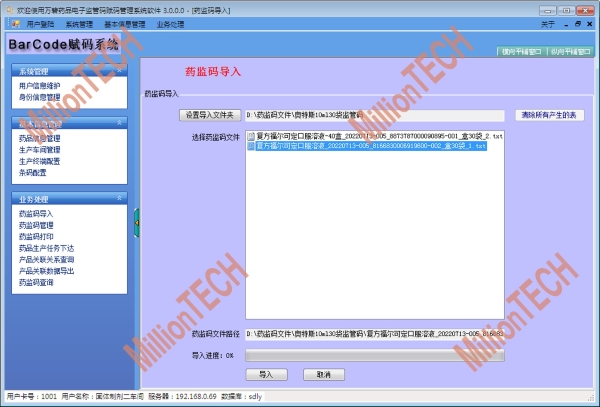Open 用户信息维护 in the sidebar

[x=39, y=86]
